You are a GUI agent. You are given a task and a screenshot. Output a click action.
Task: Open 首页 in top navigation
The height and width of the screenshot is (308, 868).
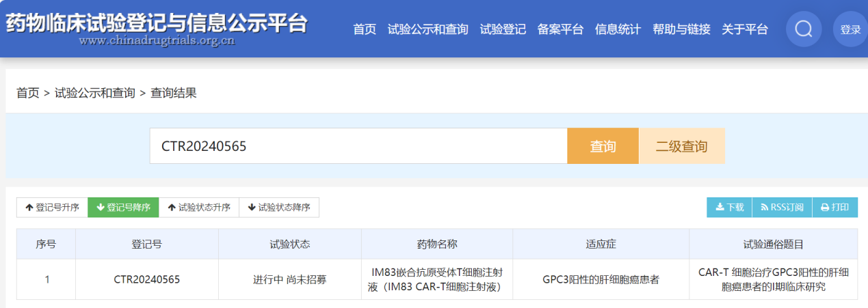pyautogui.click(x=364, y=29)
